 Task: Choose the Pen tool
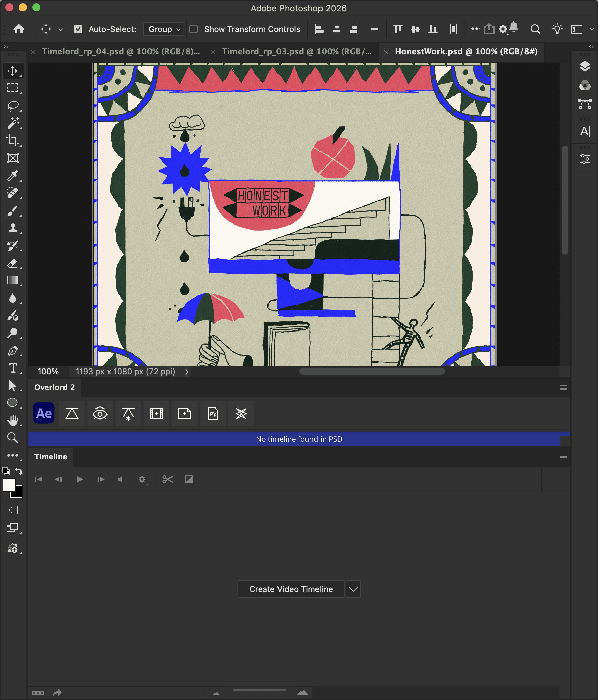(x=13, y=351)
